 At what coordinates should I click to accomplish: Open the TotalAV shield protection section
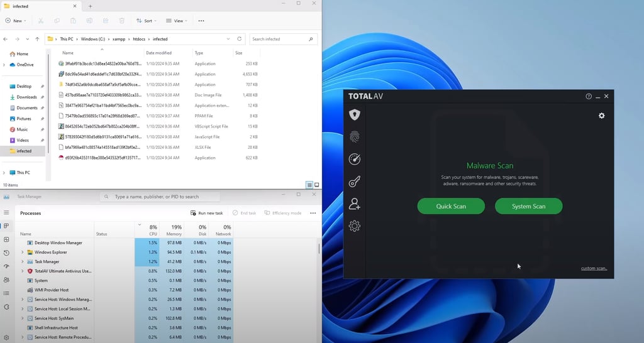(355, 114)
